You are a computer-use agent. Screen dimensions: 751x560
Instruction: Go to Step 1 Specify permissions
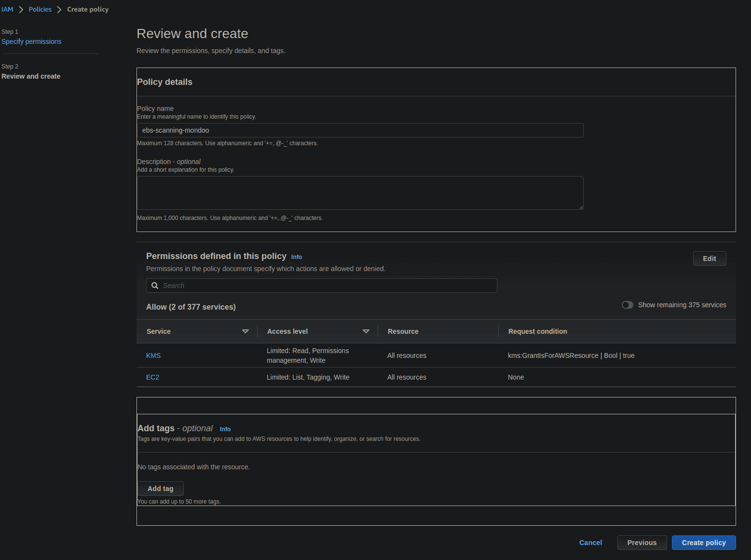click(31, 41)
